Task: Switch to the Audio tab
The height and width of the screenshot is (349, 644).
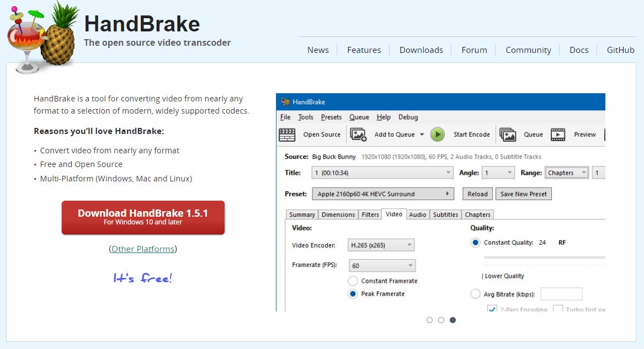Action: click(x=417, y=214)
